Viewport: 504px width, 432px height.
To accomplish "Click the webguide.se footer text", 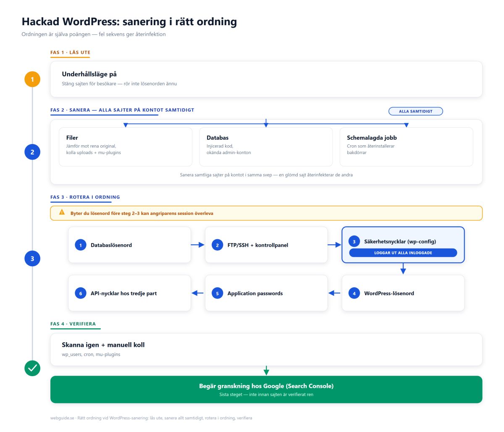I will 151,418.
